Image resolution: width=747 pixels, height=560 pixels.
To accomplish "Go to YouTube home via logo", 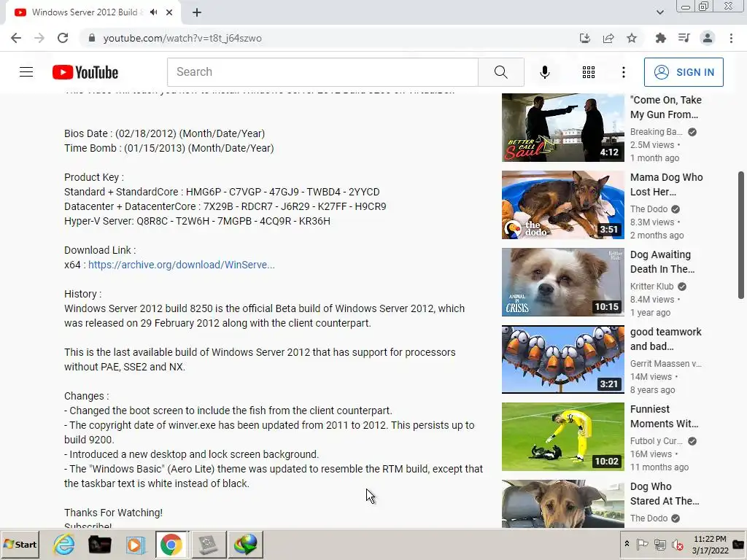I will pyautogui.click(x=85, y=72).
